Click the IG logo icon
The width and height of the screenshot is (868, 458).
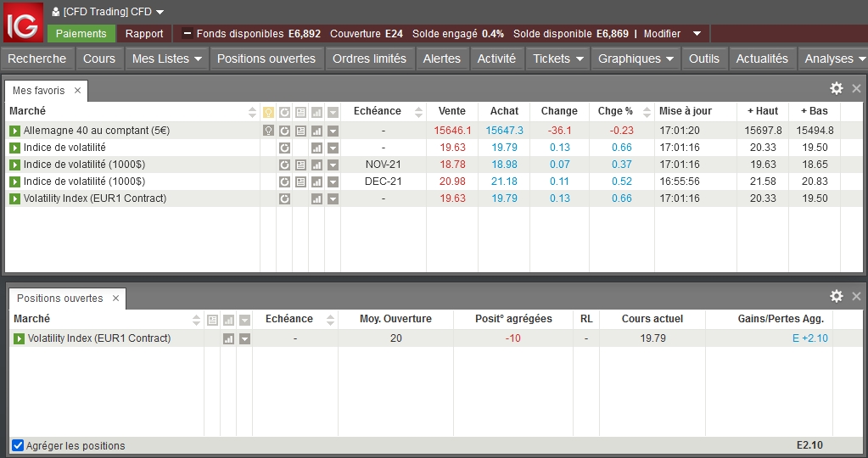coord(23,23)
